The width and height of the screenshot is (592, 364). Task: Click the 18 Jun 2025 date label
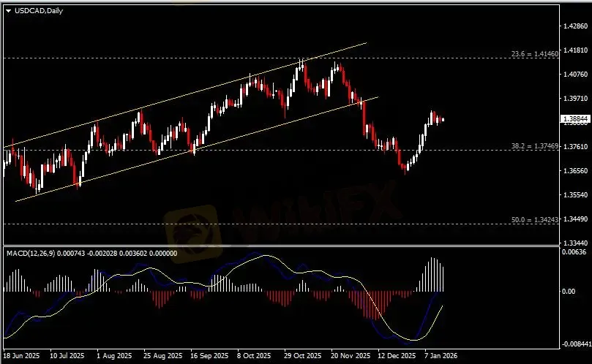coord(21,356)
